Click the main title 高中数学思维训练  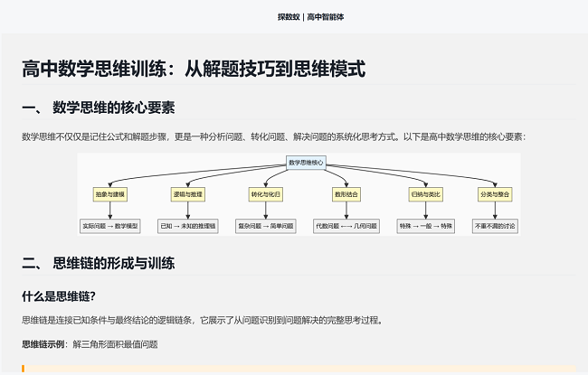pos(94,69)
